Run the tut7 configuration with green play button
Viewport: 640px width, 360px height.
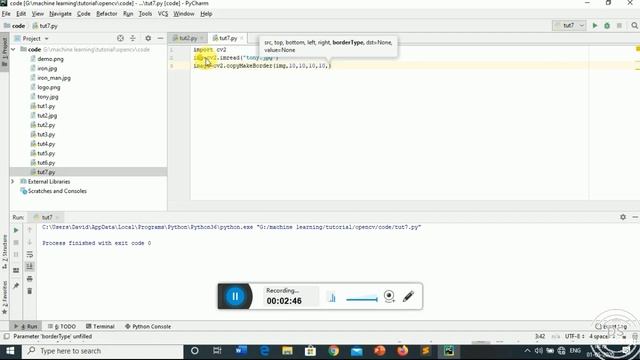[595, 25]
